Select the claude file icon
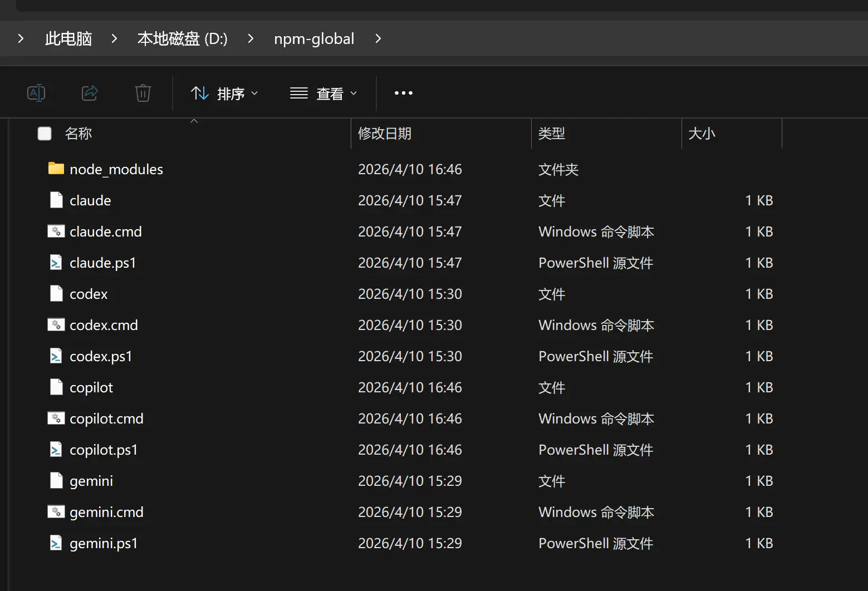The height and width of the screenshot is (591, 868). 56,200
